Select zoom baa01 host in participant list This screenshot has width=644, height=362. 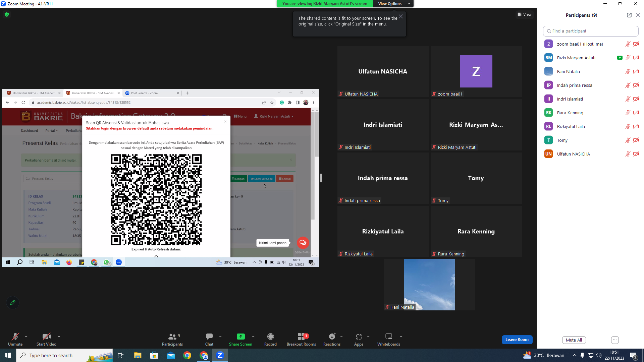click(x=591, y=44)
